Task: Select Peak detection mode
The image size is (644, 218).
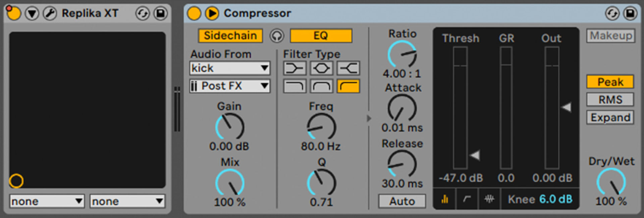Action: 610,82
